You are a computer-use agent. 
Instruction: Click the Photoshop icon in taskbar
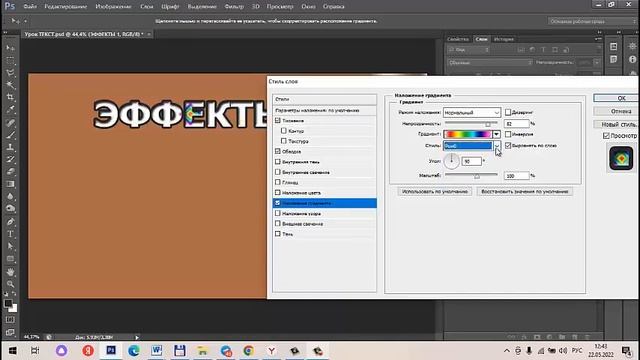(111, 351)
